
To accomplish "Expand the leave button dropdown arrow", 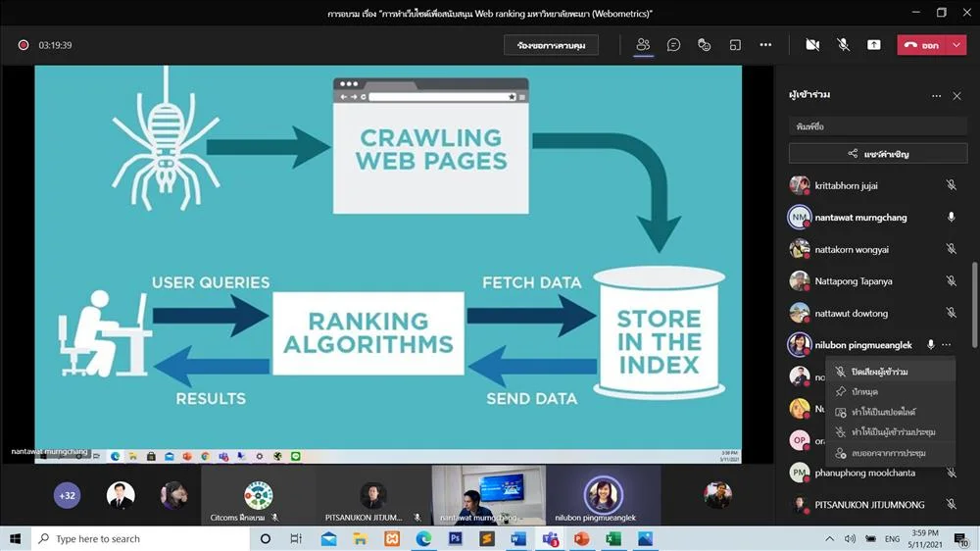I will [956, 45].
